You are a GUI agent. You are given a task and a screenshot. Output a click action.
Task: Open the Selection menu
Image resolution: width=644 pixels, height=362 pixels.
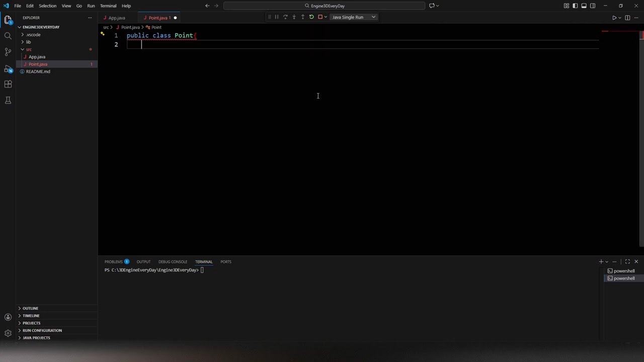(48, 6)
